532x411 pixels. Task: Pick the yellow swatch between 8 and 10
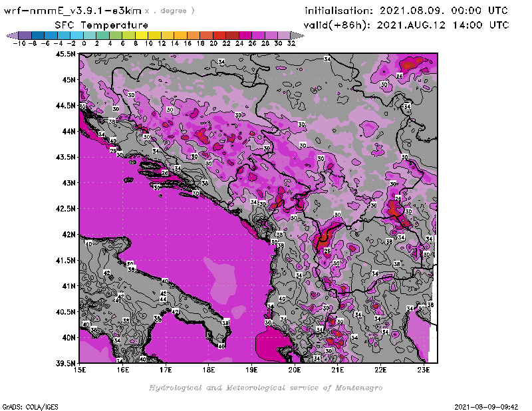tap(142, 35)
